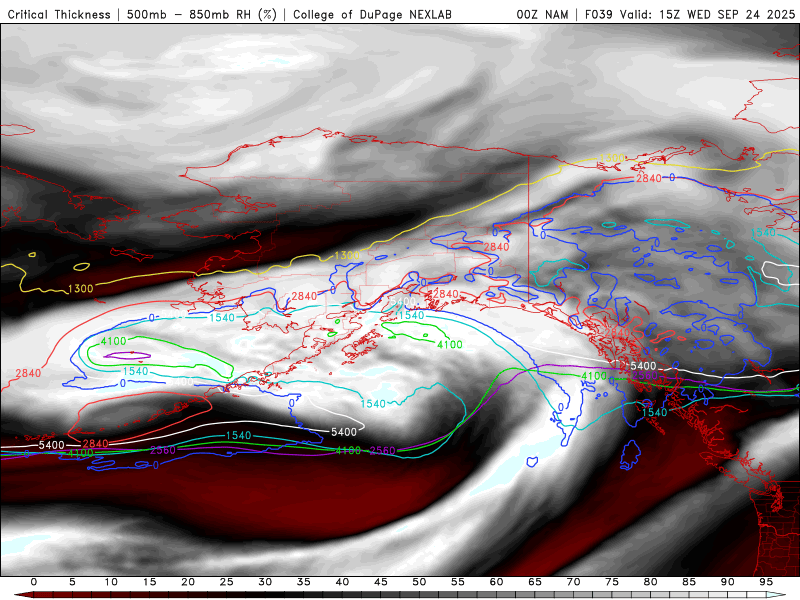Click the 15 tick label on the color scale
Screen dimensions: 800x600
click(x=149, y=582)
